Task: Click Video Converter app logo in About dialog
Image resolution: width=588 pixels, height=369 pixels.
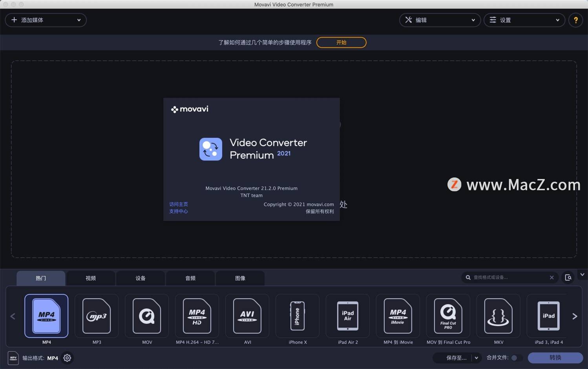Action: [211, 149]
